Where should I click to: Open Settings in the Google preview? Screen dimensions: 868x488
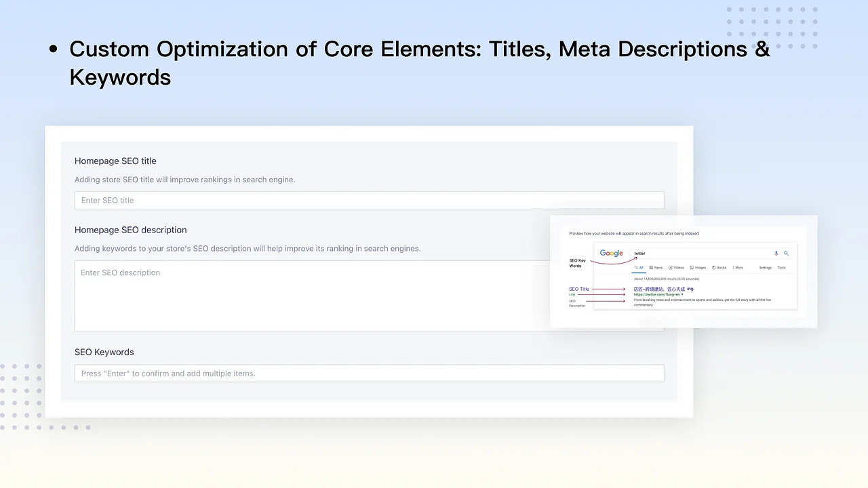click(765, 268)
